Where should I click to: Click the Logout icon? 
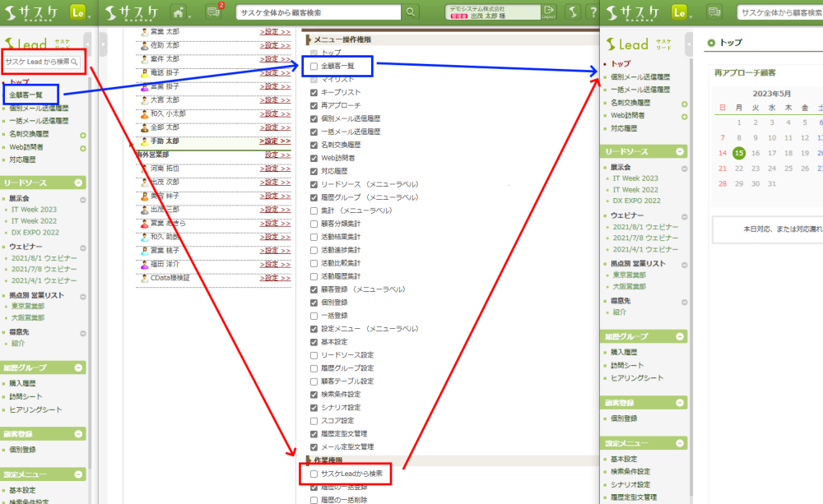pyautogui.click(x=548, y=12)
